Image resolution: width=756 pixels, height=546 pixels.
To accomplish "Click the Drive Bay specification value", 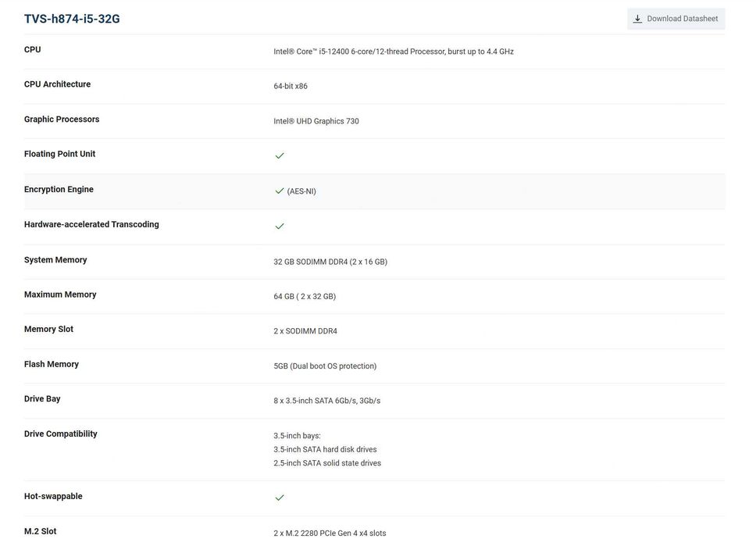I will [326, 401].
